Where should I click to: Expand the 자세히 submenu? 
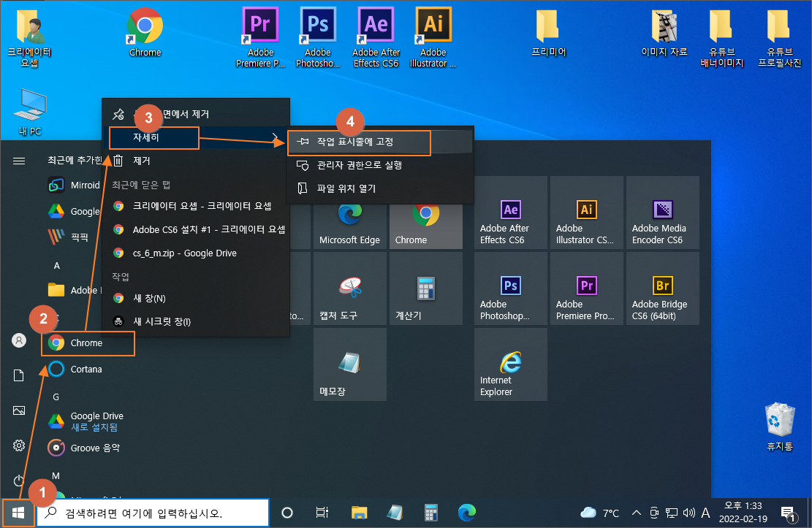click(x=196, y=138)
